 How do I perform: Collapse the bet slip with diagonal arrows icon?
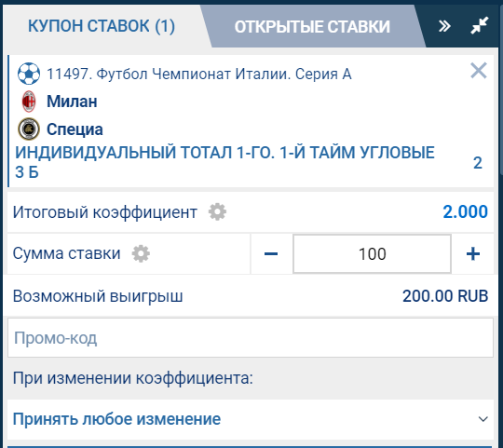(480, 25)
